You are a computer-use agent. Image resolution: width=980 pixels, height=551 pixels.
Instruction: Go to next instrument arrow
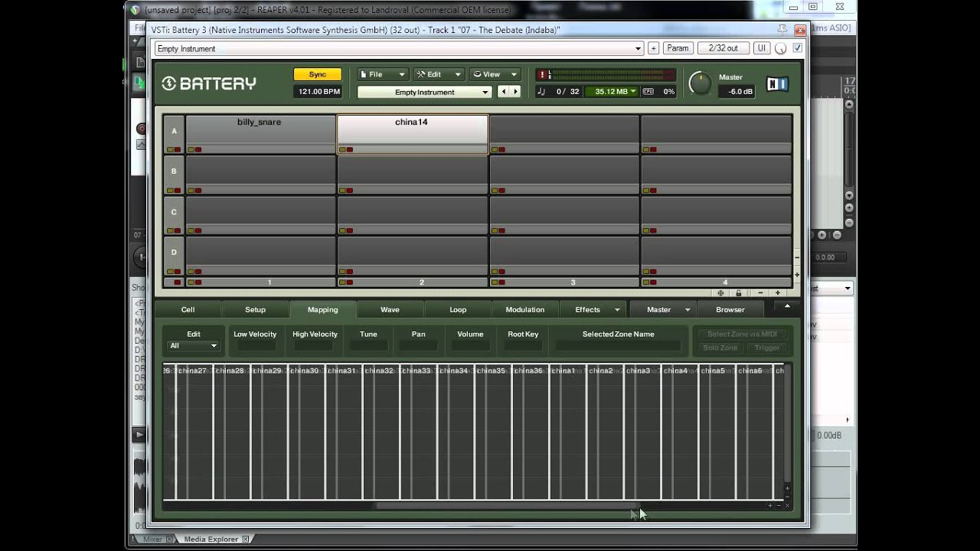(515, 92)
